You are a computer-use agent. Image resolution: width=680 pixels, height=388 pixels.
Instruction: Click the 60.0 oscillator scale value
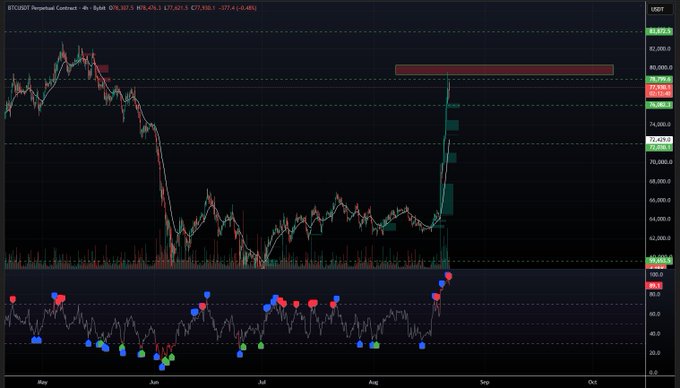654,314
